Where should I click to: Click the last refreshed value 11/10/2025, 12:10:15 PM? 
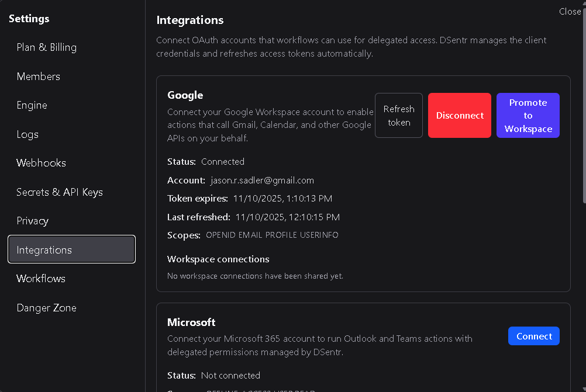(x=288, y=217)
